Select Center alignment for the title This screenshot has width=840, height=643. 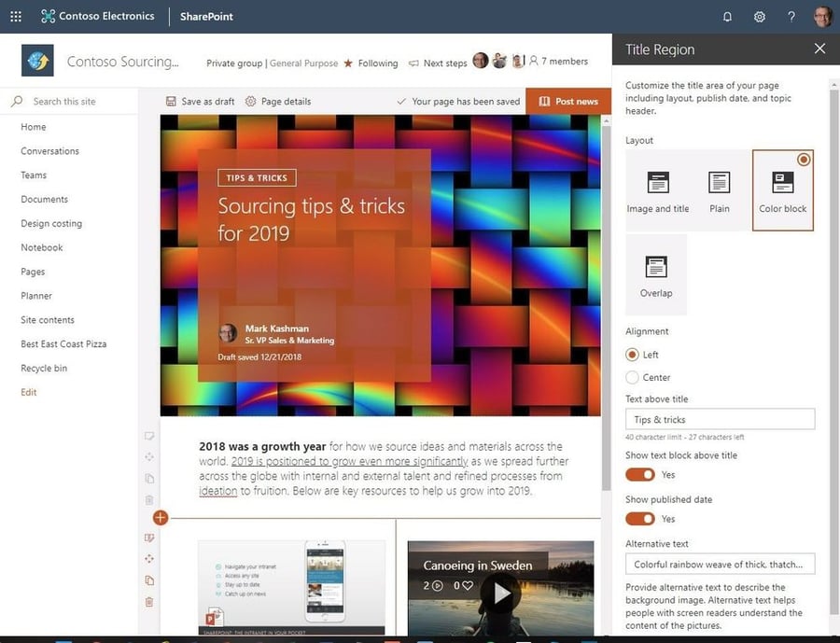pos(632,377)
